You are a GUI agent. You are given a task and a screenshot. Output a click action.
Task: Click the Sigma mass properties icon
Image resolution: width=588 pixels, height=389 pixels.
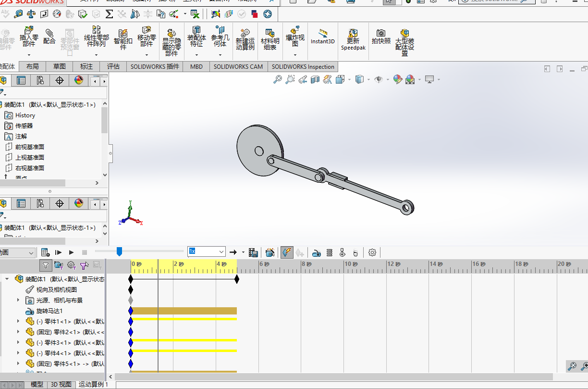click(109, 14)
